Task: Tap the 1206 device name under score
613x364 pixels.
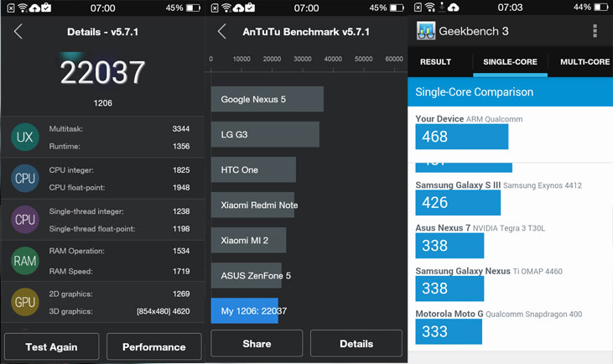Action: 103,103
